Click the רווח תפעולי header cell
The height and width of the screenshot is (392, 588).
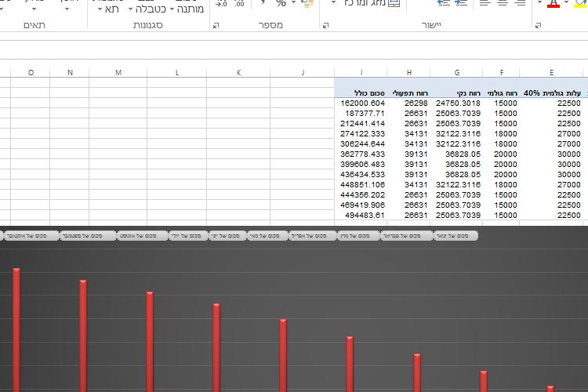[410, 93]
